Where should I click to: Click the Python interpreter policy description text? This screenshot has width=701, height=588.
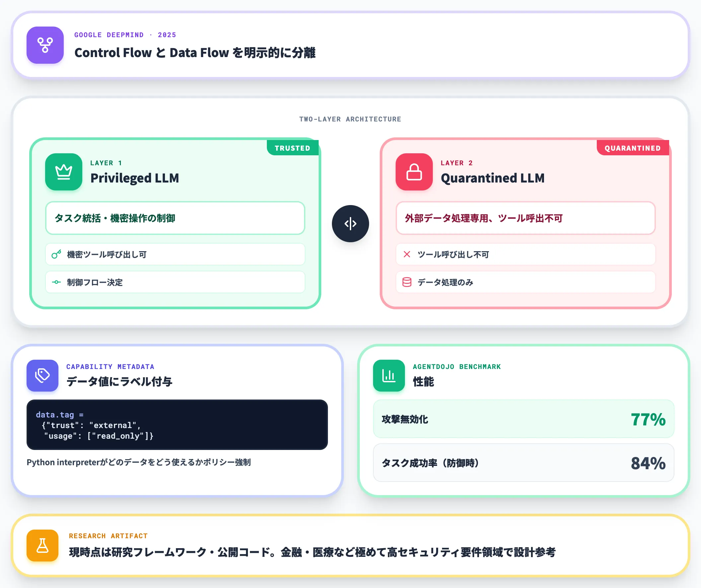click(x=138, y=462)
